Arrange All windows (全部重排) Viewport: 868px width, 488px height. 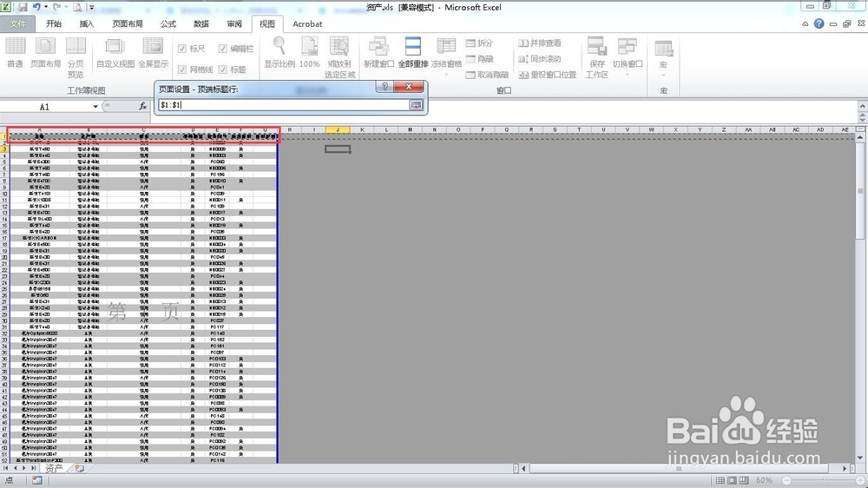pos(413,53)
